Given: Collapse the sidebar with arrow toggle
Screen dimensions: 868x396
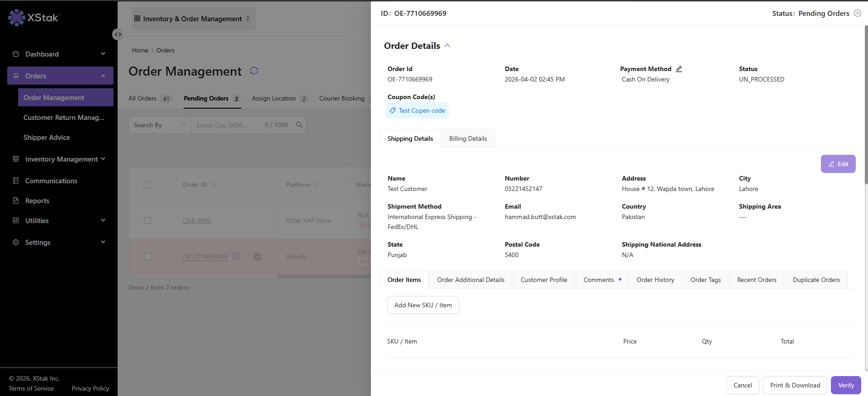Looking at the screenshot, I should point(118,34).
